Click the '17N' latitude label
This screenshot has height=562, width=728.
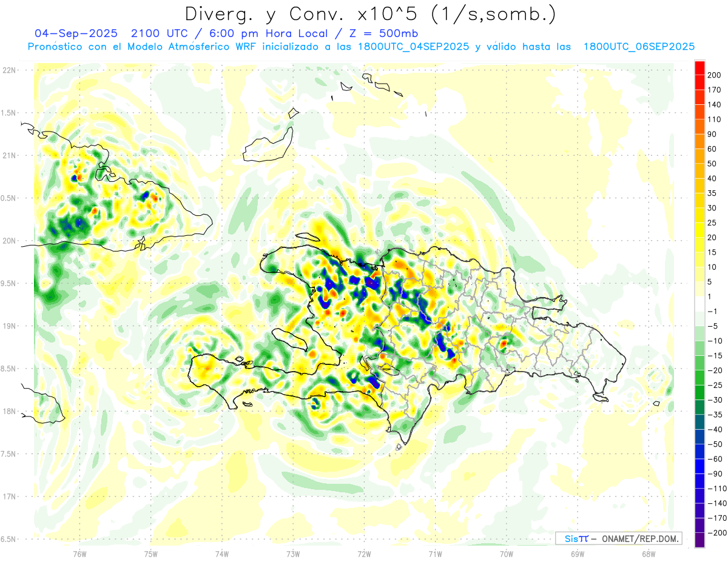(x=8, y=497)
